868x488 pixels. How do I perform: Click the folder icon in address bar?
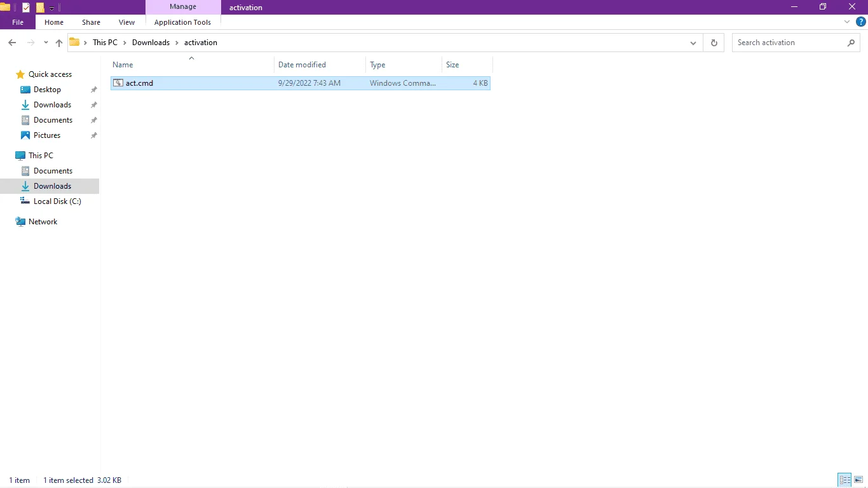click(74, 43)
